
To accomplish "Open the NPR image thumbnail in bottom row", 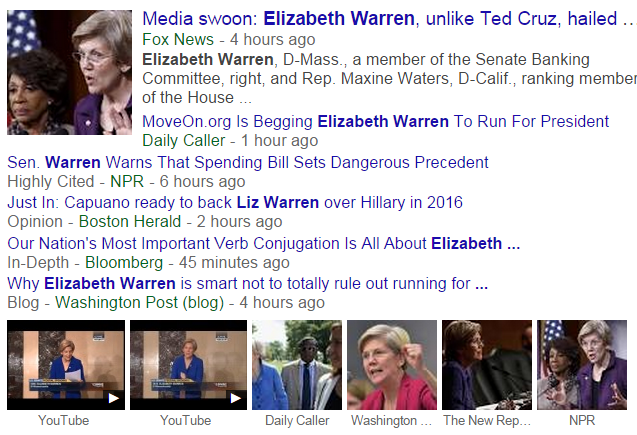I will point(582,365).
